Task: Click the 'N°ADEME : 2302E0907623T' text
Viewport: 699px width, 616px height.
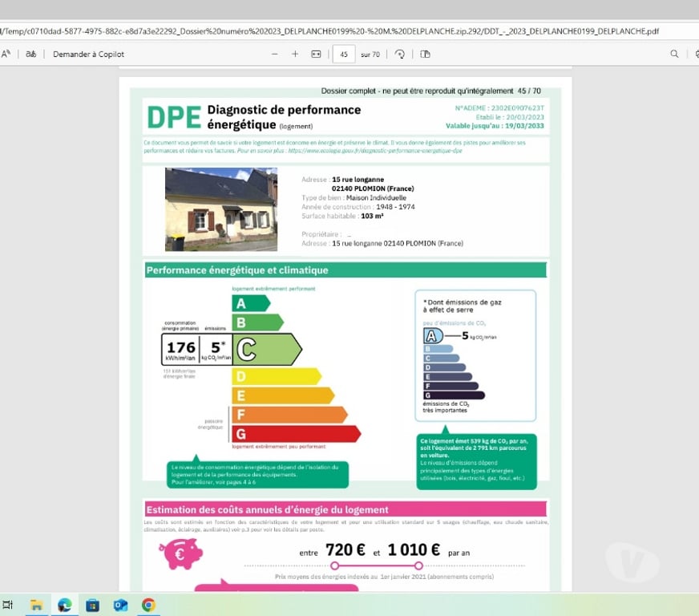Action: pos(499,108)
